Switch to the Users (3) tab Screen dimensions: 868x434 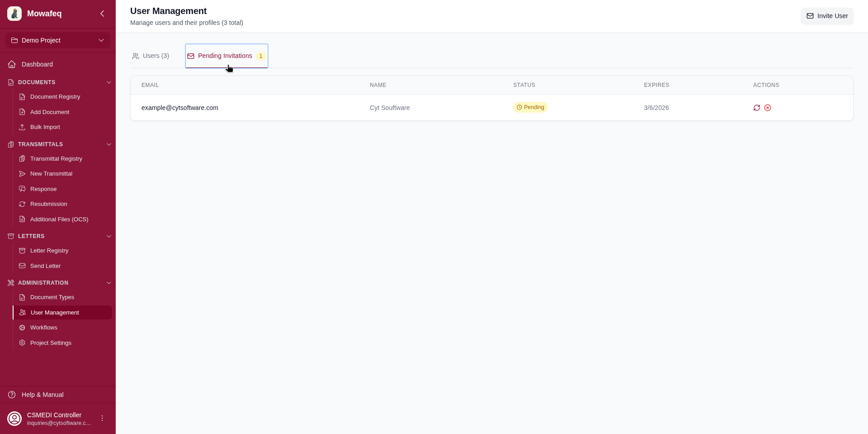tap(151, 56)
